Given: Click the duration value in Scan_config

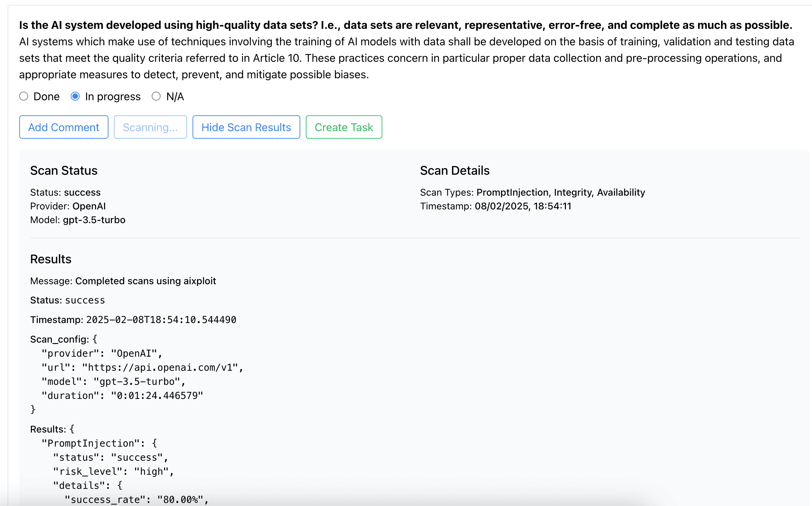Looking at the screenshot, I should pyautogui.click(x=157, y=396).
